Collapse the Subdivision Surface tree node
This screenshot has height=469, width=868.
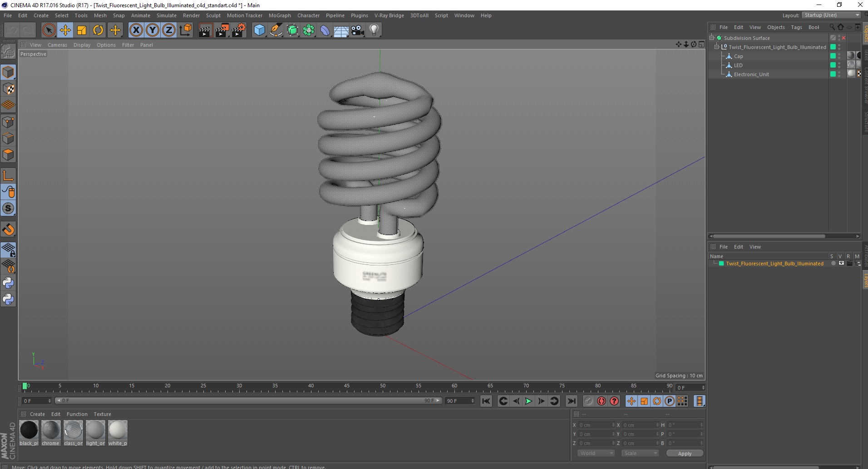point(711,38)
